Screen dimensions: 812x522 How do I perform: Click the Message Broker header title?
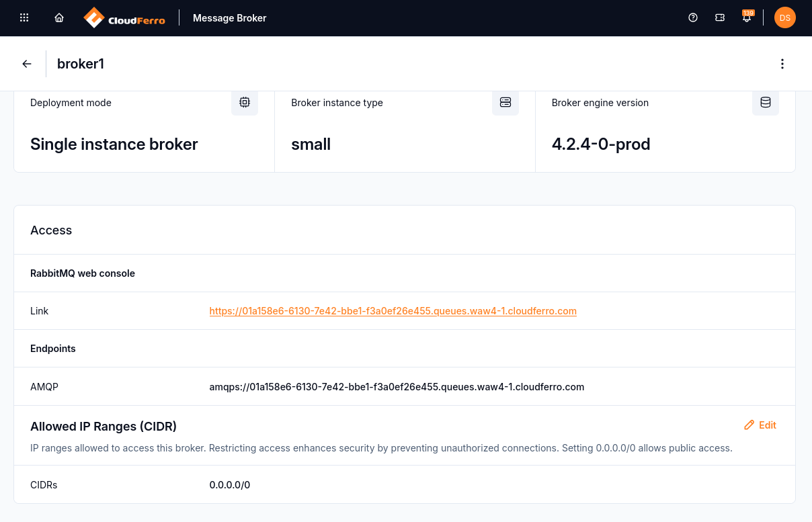tap(230, 18)
